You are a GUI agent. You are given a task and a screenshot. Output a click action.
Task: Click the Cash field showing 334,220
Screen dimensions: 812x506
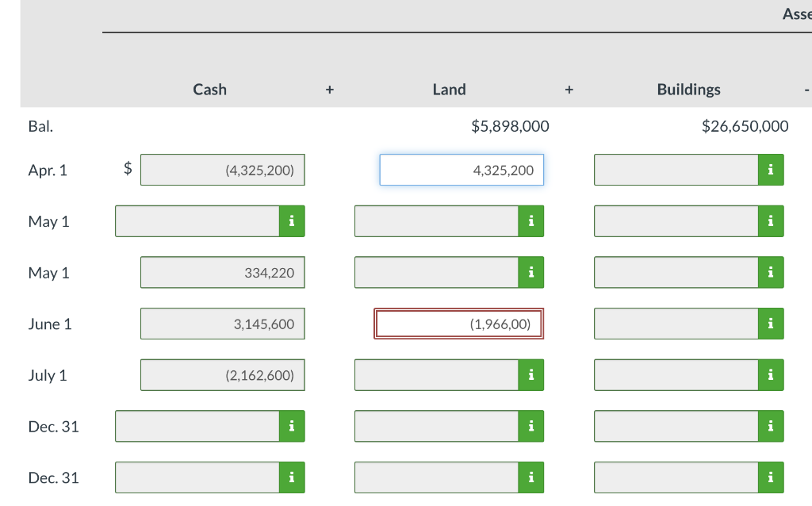point(222,272)
